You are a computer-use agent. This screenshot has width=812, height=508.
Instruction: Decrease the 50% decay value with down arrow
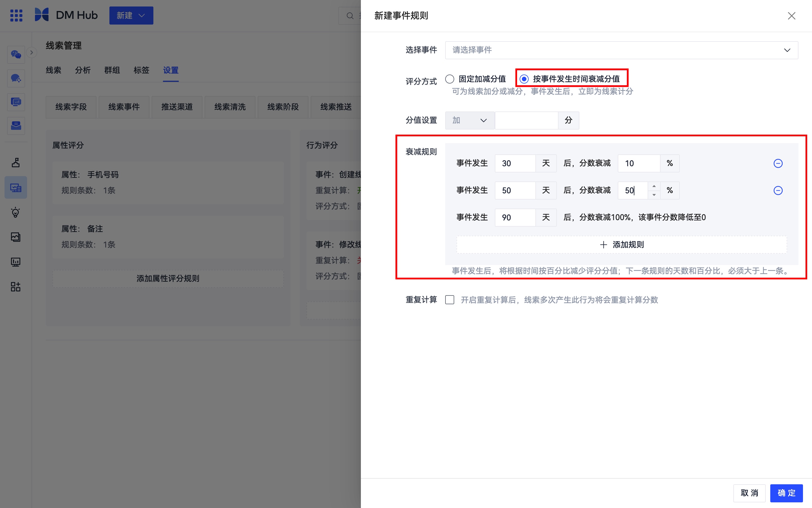click(654, 195)
